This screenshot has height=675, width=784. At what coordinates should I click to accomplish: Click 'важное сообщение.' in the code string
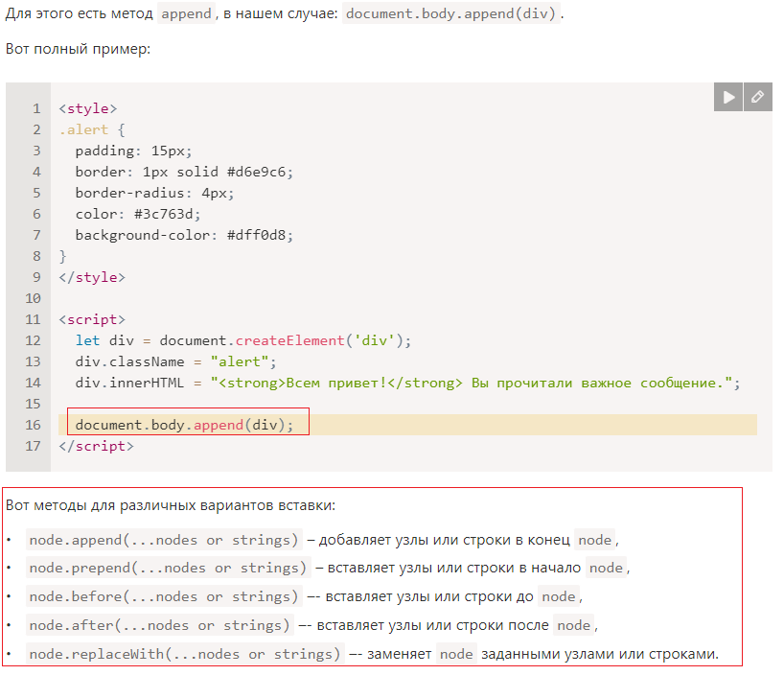click(653, 383)
